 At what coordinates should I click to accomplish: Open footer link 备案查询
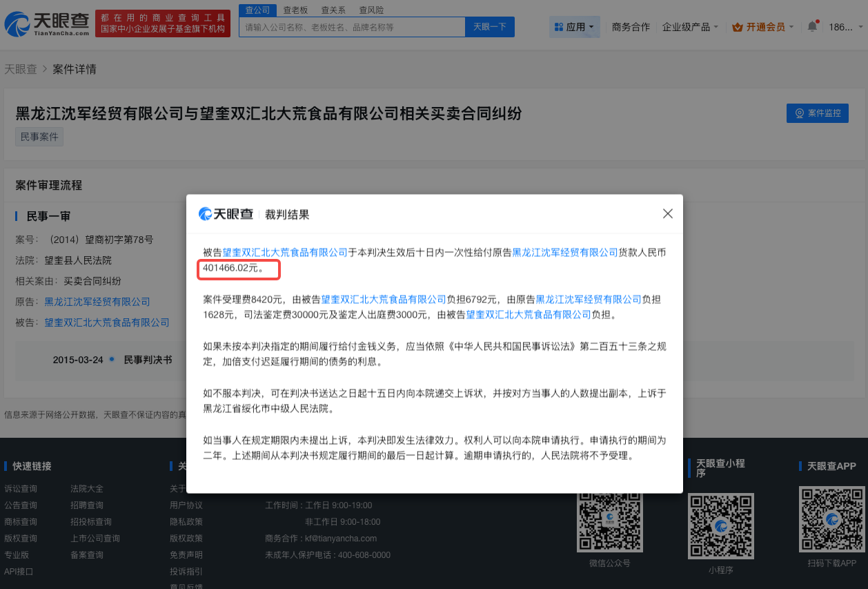(87, 554)
